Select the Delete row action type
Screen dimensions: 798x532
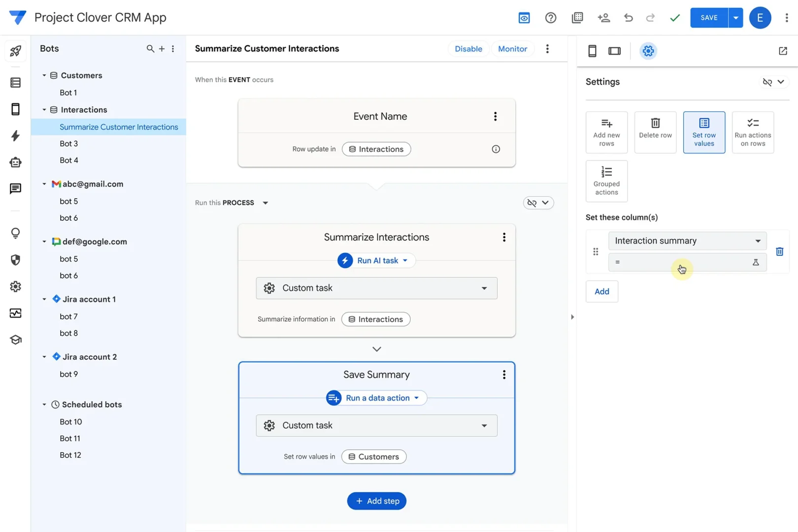coord(655,133)
